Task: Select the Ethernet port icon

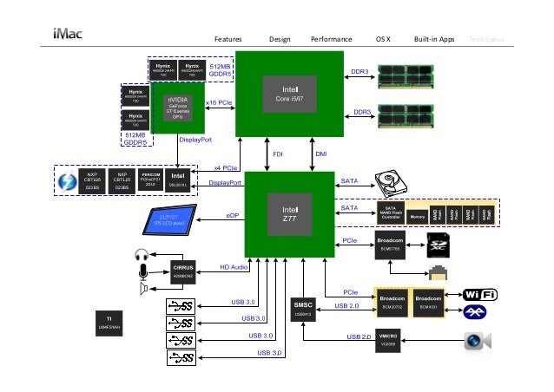Action: pyautogui.click(x=438, y=272)
